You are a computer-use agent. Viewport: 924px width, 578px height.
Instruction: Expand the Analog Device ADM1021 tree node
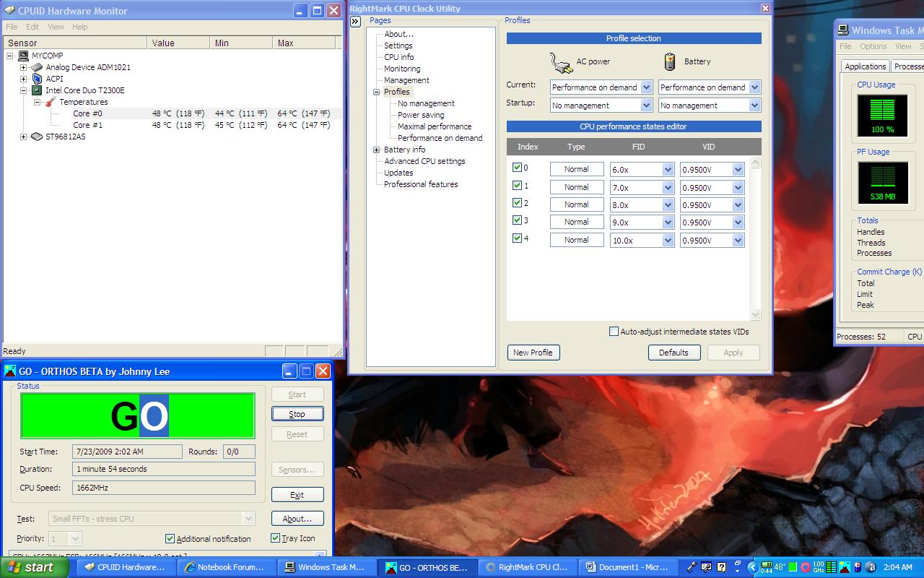[23, 67]
